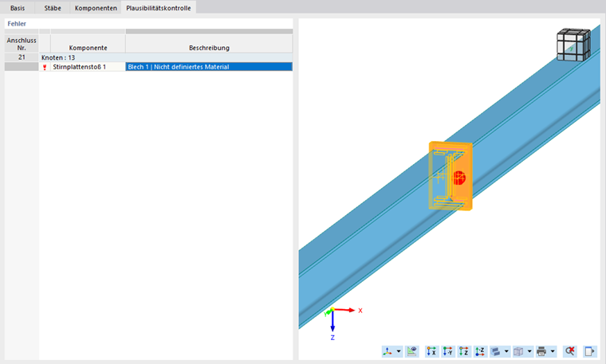This screenshot has width=606, height=364.
Task: Click the detach window icon
Action: [x=589, y=351]
